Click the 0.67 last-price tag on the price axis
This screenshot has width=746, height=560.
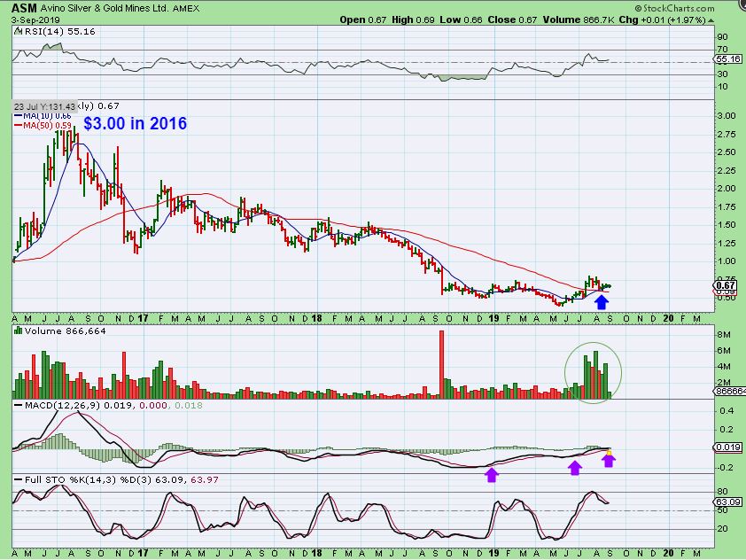pos(726,285)
